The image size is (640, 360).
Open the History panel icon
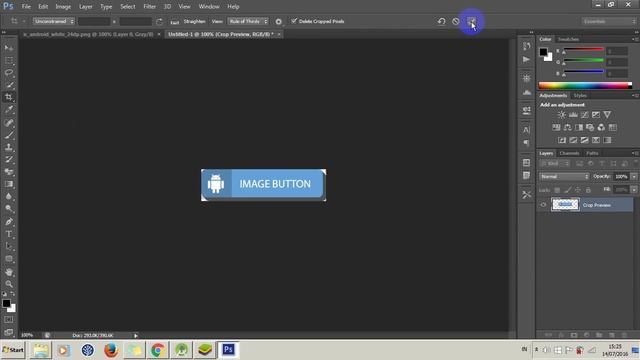pyautogui.click(x=527, y=46)
